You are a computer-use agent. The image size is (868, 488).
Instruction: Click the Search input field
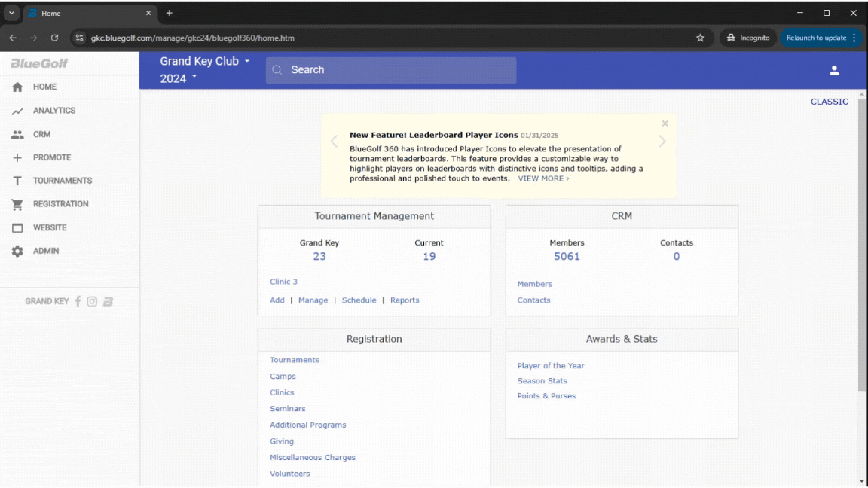(391, 70)
